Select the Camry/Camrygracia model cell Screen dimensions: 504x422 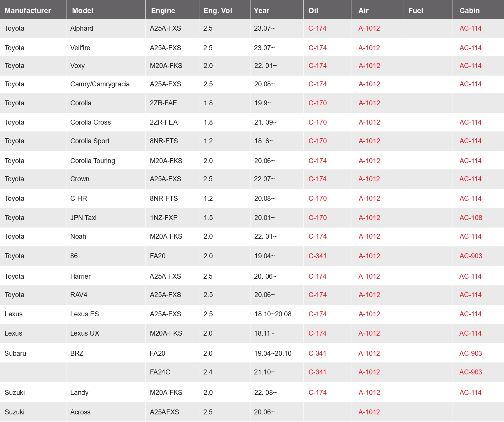tap(100, 84)
